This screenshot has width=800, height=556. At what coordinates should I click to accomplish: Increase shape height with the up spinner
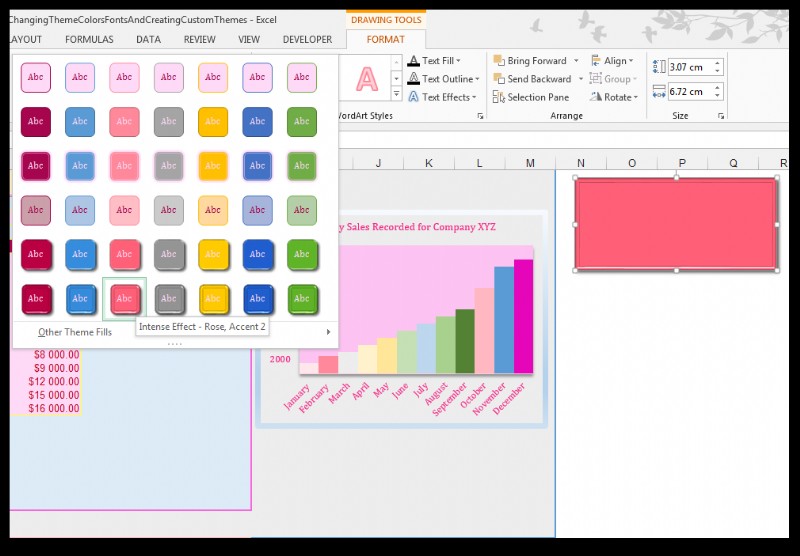click(717, 63)
